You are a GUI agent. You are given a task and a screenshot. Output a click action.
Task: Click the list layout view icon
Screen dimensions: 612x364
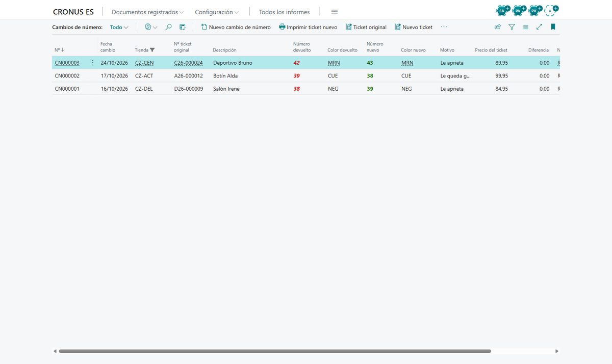pyautogui.click(x=183, y=27)
